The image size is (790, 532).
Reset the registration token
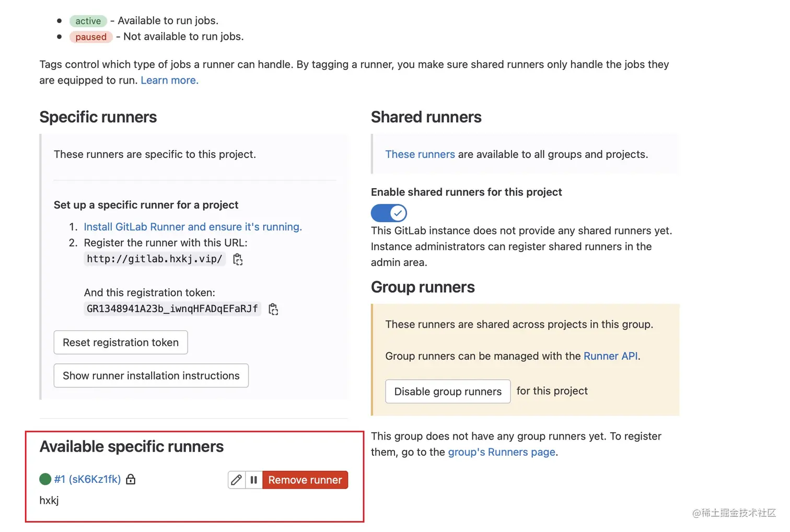tap(121, 342)
